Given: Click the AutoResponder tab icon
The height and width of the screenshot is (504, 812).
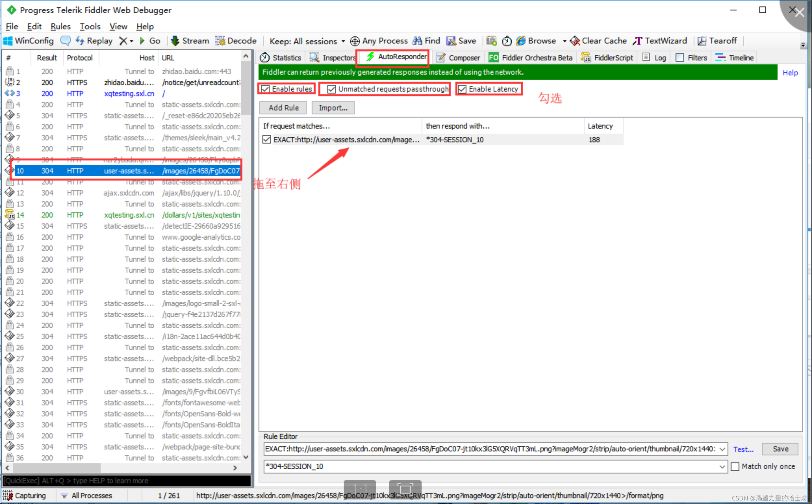Looking at the screenshot, I should 368,57.
